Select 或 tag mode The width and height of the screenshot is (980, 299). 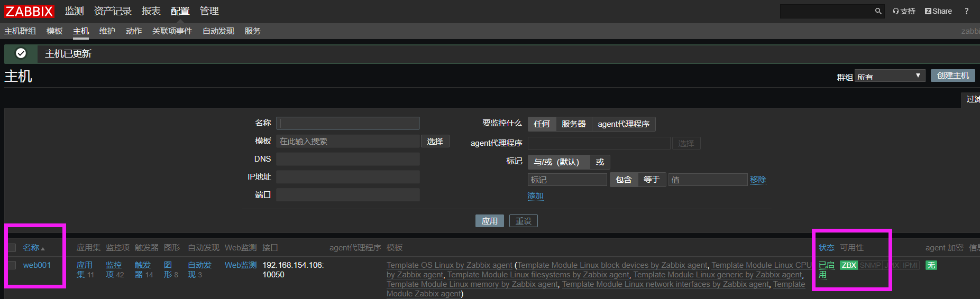(x=600, y=162)
